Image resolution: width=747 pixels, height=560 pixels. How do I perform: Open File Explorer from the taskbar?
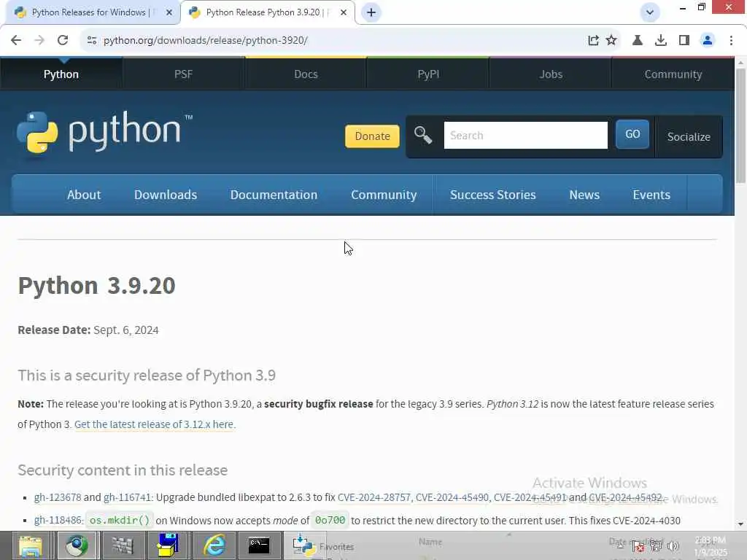[31, 545]
